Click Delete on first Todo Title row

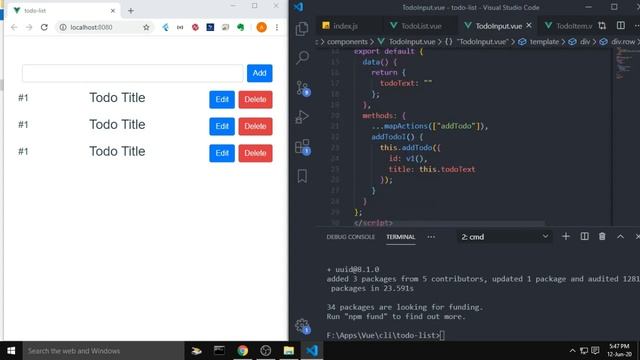pos(256,100)
